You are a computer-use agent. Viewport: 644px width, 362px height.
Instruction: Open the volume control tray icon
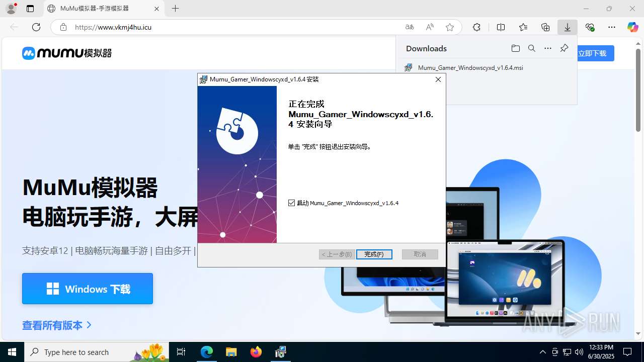click(x=579, y=352)
